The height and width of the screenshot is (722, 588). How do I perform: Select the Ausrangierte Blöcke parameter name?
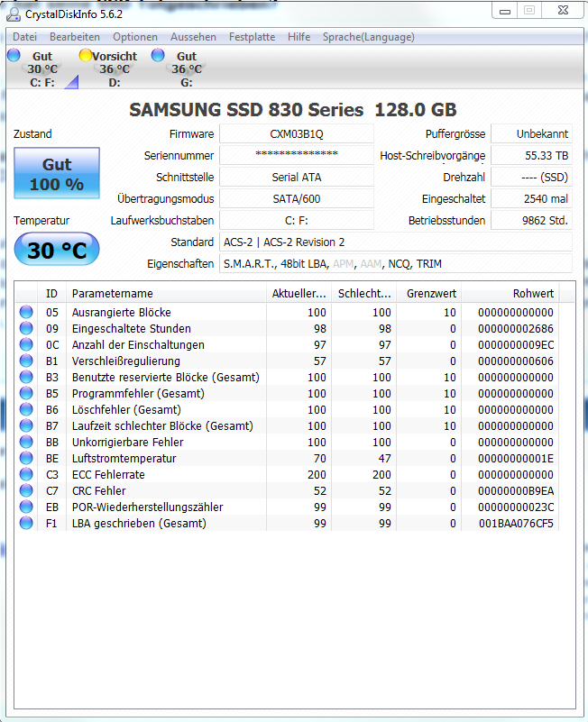(x=121, y=312)
